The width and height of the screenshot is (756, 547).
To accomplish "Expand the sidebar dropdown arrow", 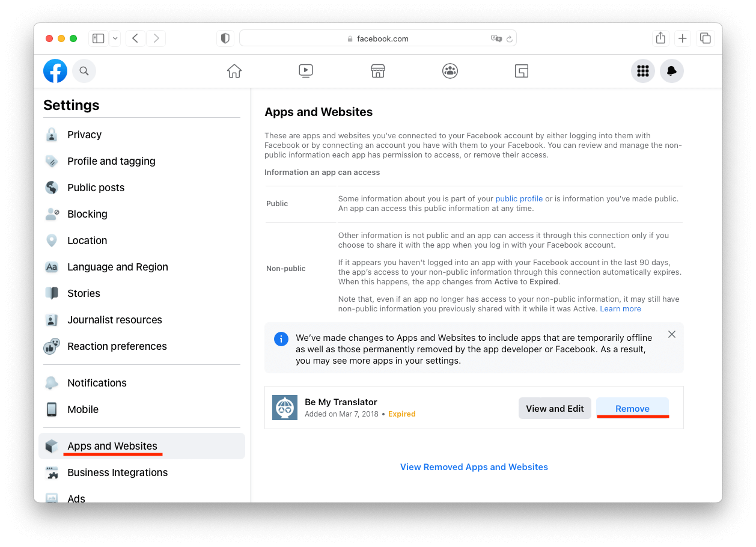I will [114, 38].
